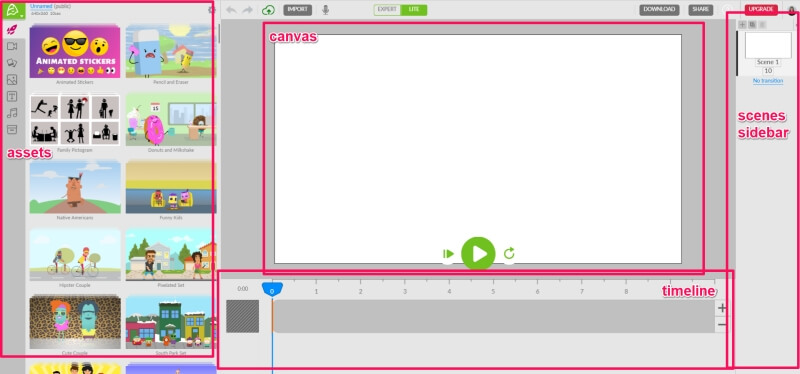Click the green Play button
800x374 pixels.
[x=478, y=254]
